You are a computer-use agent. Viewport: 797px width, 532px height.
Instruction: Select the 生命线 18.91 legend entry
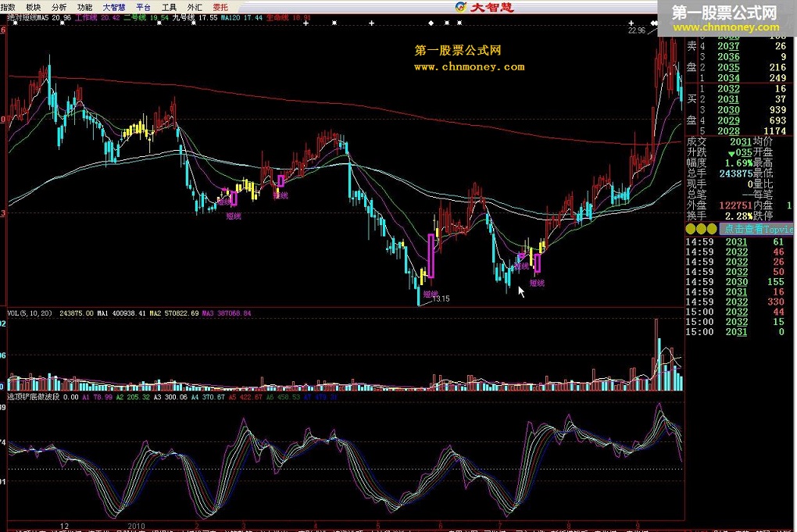[x=288, y=17]
